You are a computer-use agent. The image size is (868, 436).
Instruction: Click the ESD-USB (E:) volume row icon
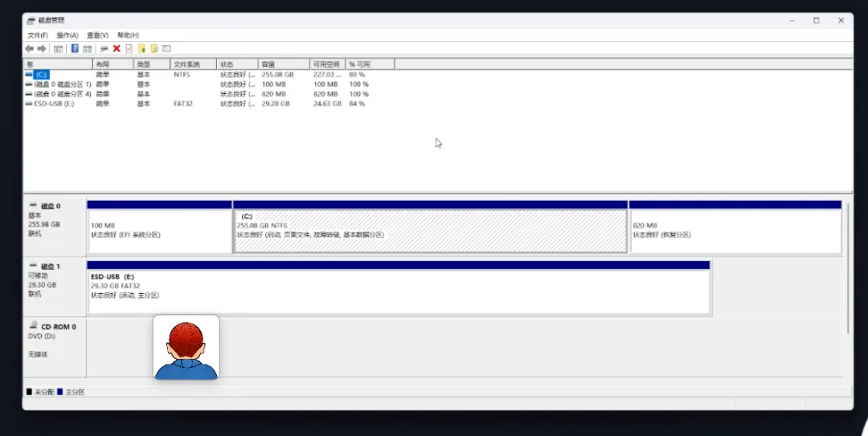pyautogui.click(x=29, y=104)
